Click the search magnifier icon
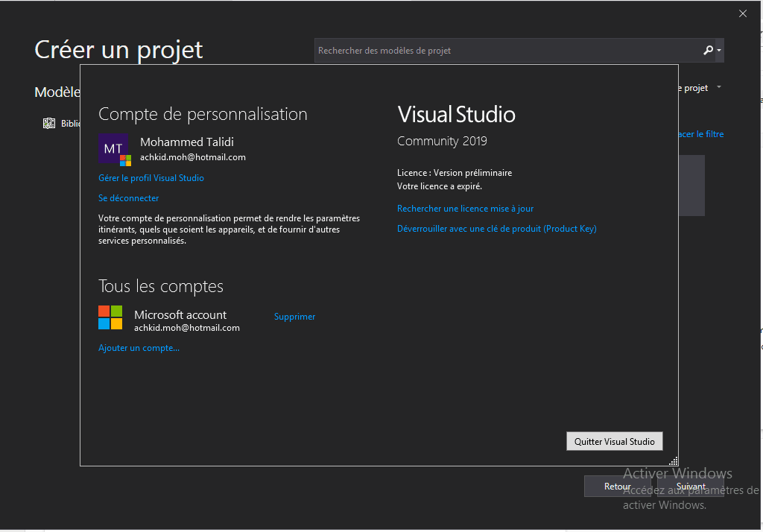This screenshot has width=763, height=532. tap(708, 51)
